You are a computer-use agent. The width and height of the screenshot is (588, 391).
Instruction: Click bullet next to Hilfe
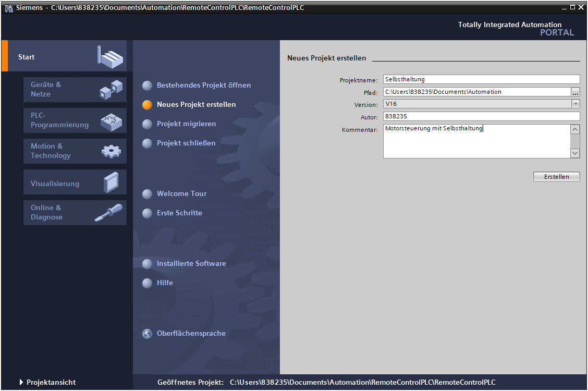click(147, 283)
